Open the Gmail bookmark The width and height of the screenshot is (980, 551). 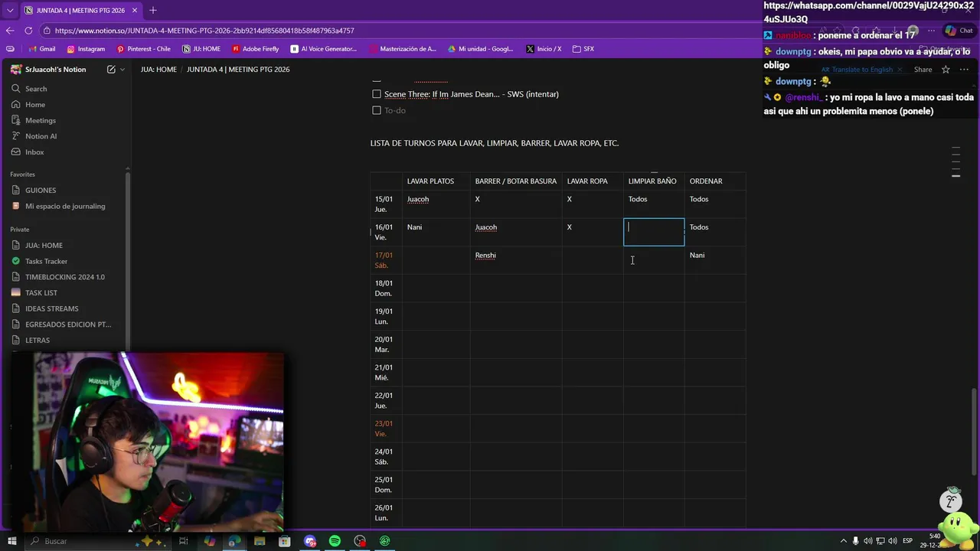(41, 49)
